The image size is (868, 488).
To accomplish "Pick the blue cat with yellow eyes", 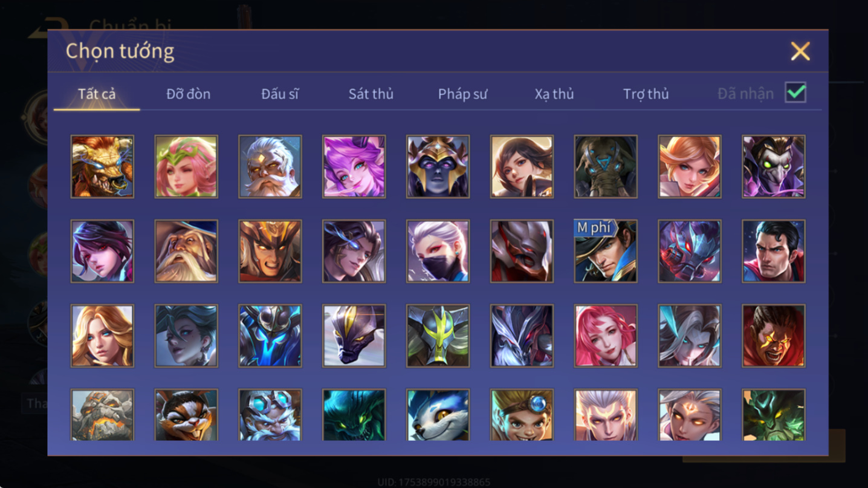I will click(438, 415).
